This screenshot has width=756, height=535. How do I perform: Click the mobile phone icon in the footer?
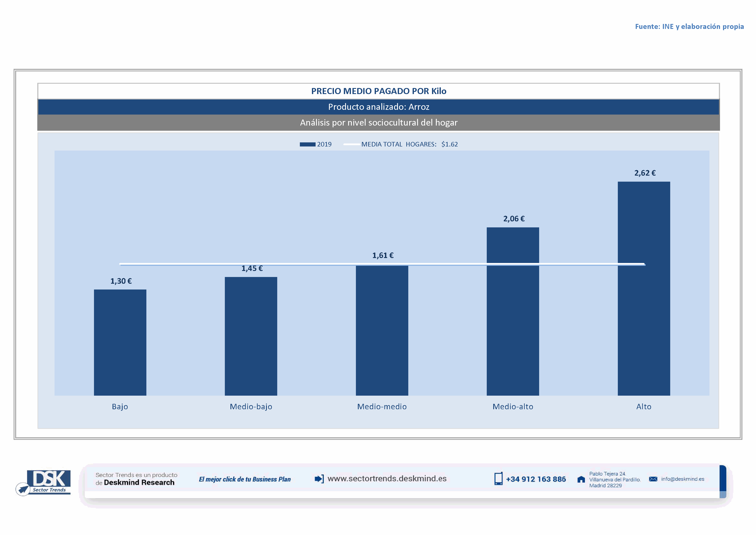click(498, 479)
